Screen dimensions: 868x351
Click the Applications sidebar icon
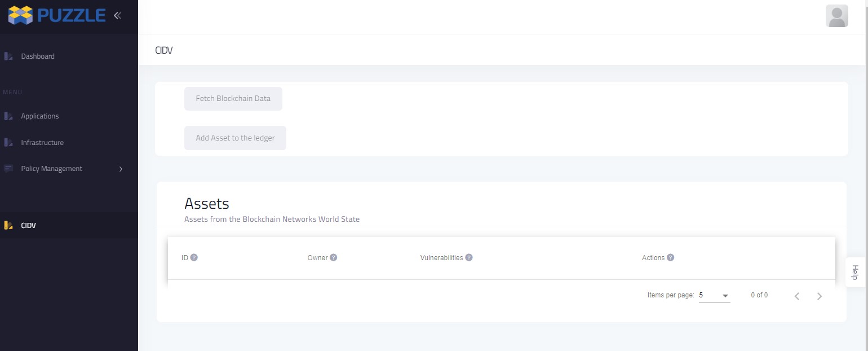click(8, 116)
